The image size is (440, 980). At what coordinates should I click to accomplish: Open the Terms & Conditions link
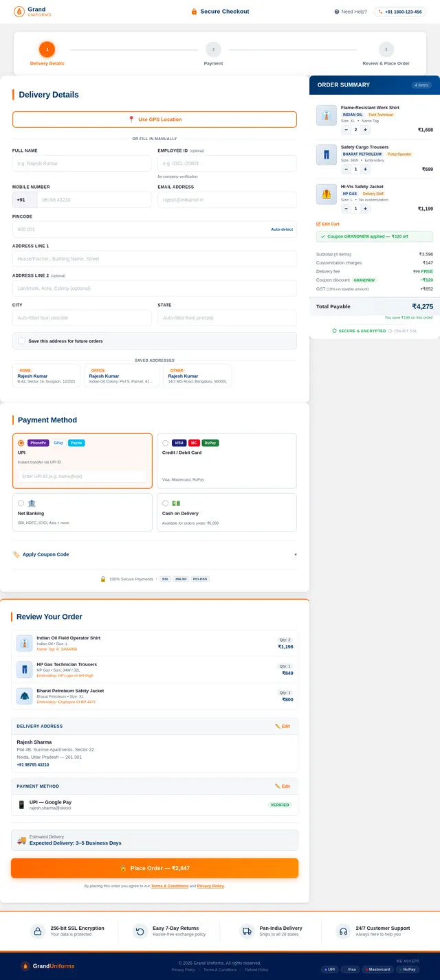169,886
